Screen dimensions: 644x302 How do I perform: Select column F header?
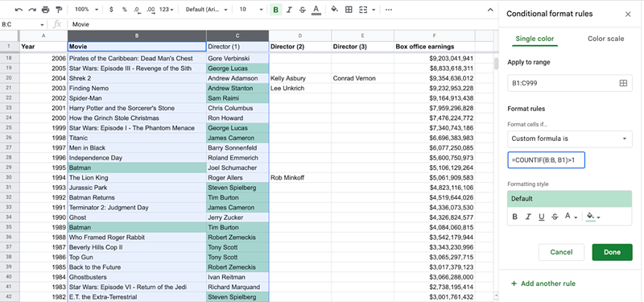[435, 35]
